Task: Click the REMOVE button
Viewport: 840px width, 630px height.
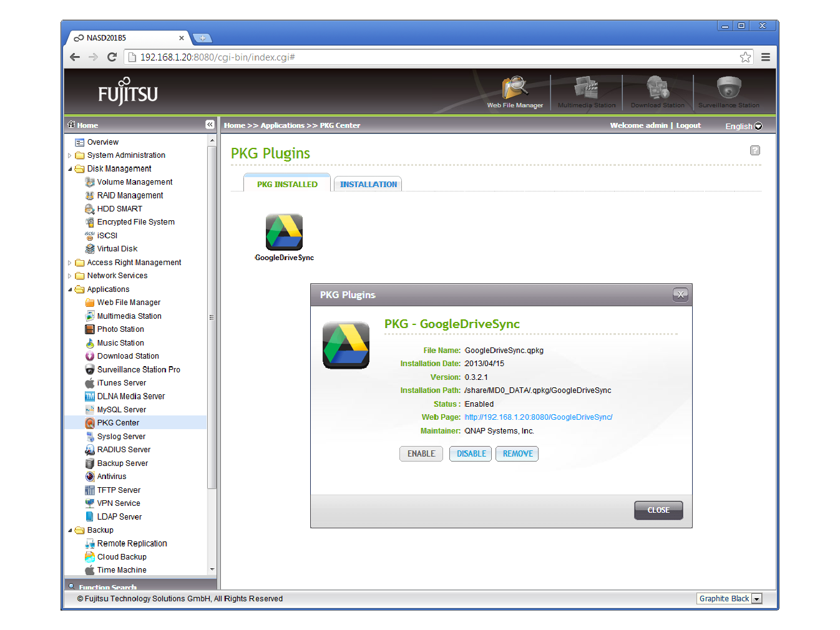Action: (517, 454)
